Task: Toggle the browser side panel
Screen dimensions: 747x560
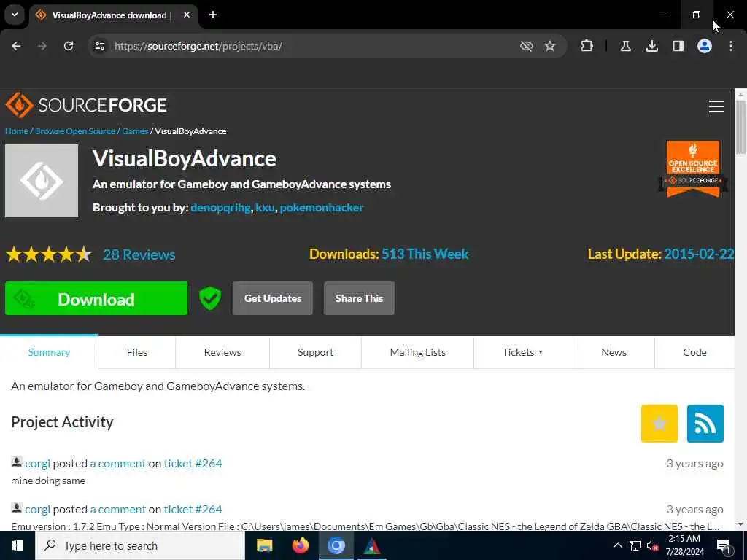Action: pyautogui.click(x=678, y=46)
